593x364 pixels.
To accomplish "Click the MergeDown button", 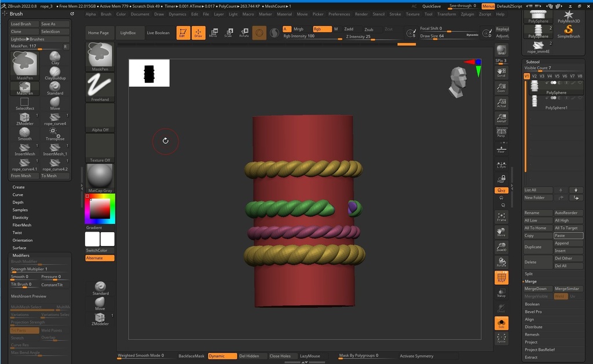I will 537,289.
